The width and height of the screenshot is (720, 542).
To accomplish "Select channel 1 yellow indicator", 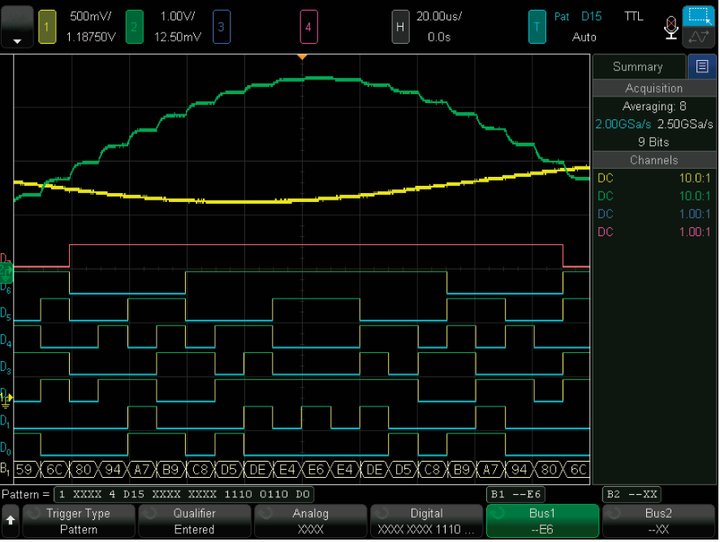I will tap(47, 27).
